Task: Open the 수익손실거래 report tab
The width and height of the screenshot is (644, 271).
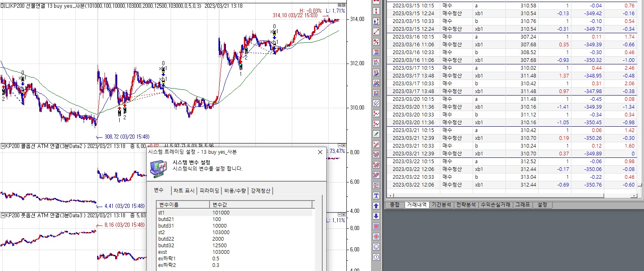Action: [x=495, y=205]
